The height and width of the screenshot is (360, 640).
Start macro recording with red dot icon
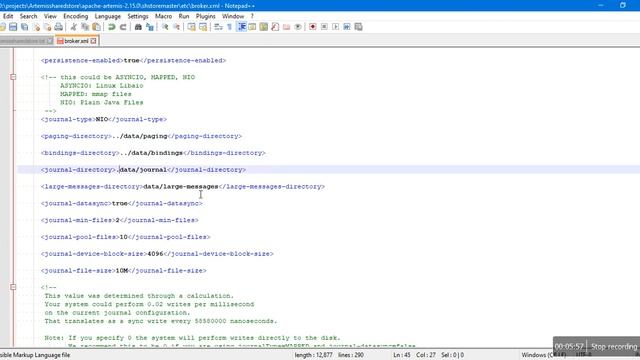click(x=313, y=27)
